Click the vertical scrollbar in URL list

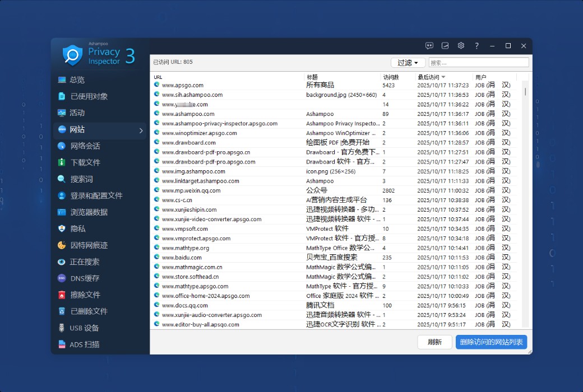coord(525,92)
